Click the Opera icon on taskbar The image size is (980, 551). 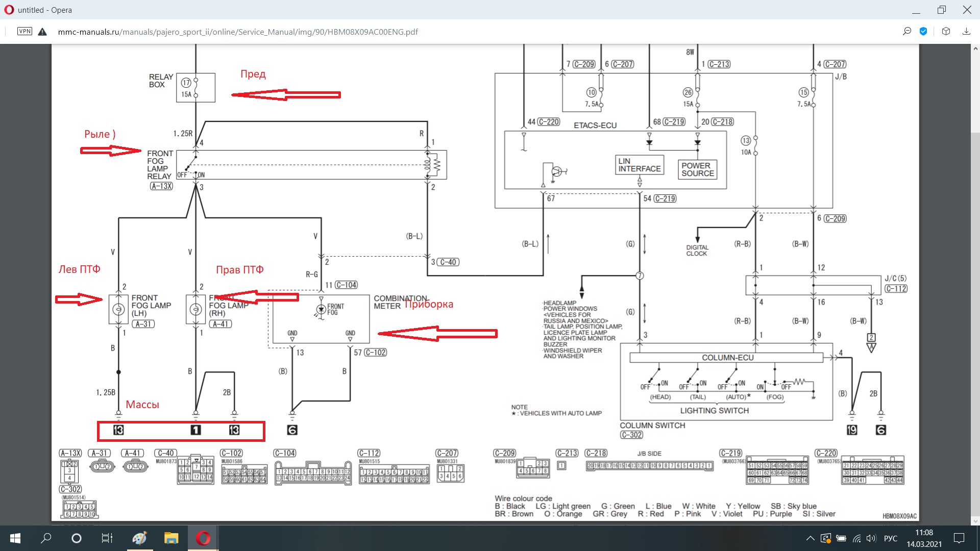pyautogui.click(x=203, y=538)
